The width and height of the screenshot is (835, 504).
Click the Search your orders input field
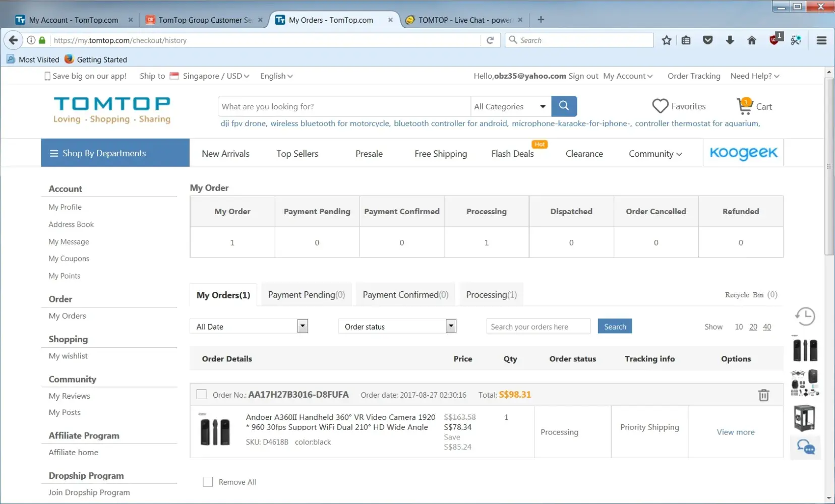click(x=538, y=327)
